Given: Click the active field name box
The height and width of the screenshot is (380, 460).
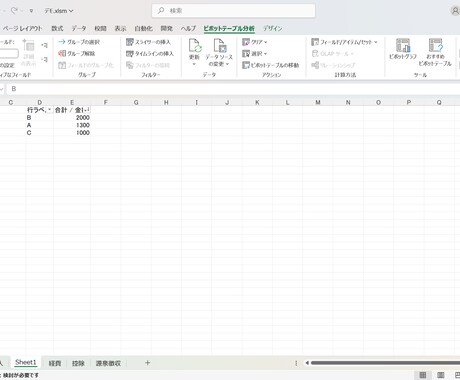Looking at the screenshot, I should click(9, 53).
